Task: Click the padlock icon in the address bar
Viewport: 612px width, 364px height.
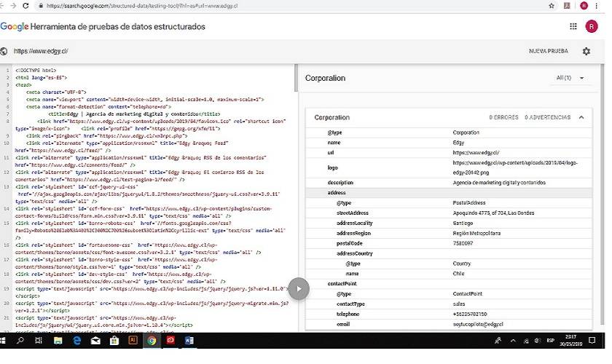Action: click(41, 6)
